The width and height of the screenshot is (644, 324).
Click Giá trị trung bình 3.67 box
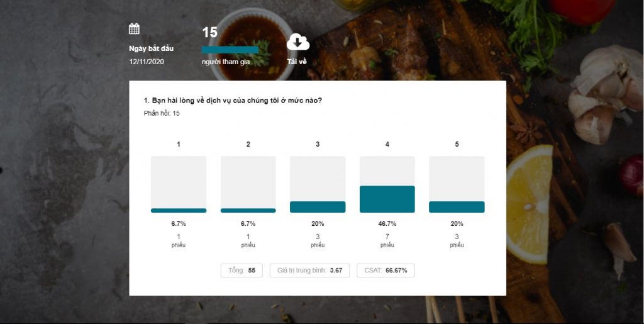pyautogui.click(x=309, y=271)
